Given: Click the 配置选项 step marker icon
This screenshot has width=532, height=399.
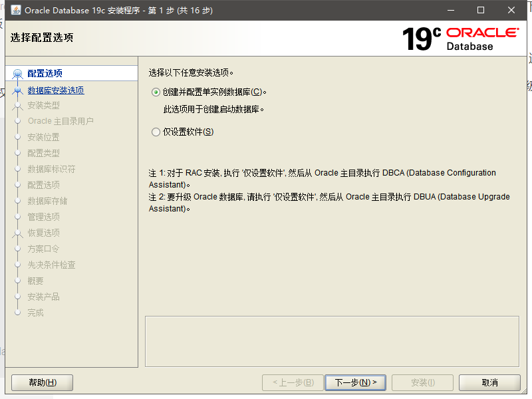Looking at the screenshot, I should click(15, 73).
